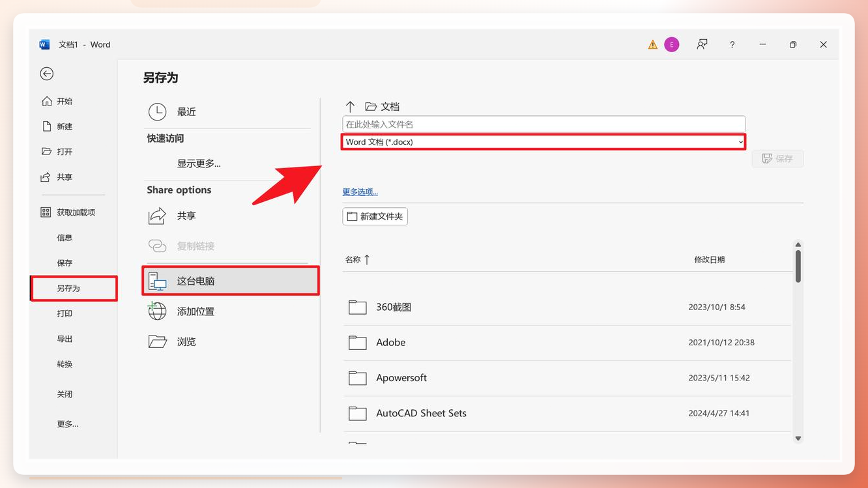Click the file name input field

click(543, 124)
